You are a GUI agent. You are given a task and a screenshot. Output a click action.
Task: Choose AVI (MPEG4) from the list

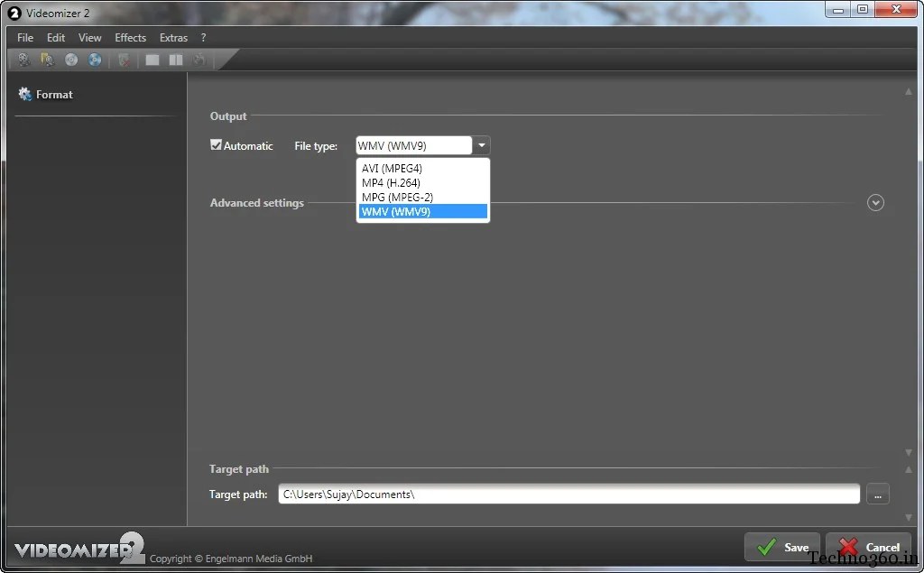[x=422, y=168]
